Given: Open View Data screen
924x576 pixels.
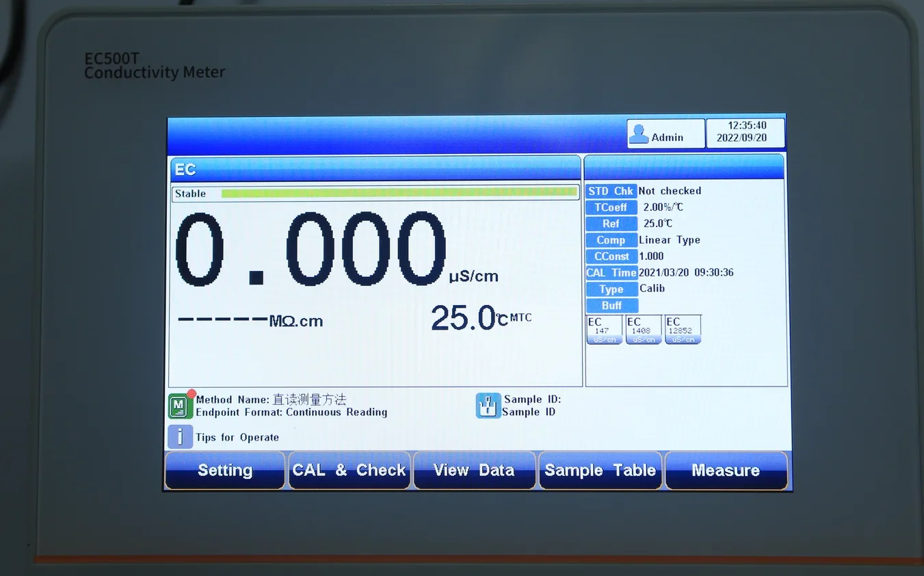Looking at the screenshot, I should 474,470.
